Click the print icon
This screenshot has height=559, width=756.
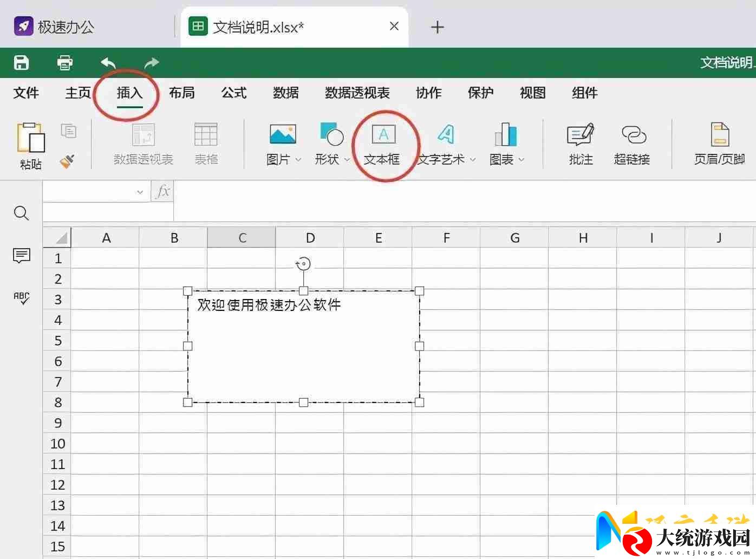[65, 62]
